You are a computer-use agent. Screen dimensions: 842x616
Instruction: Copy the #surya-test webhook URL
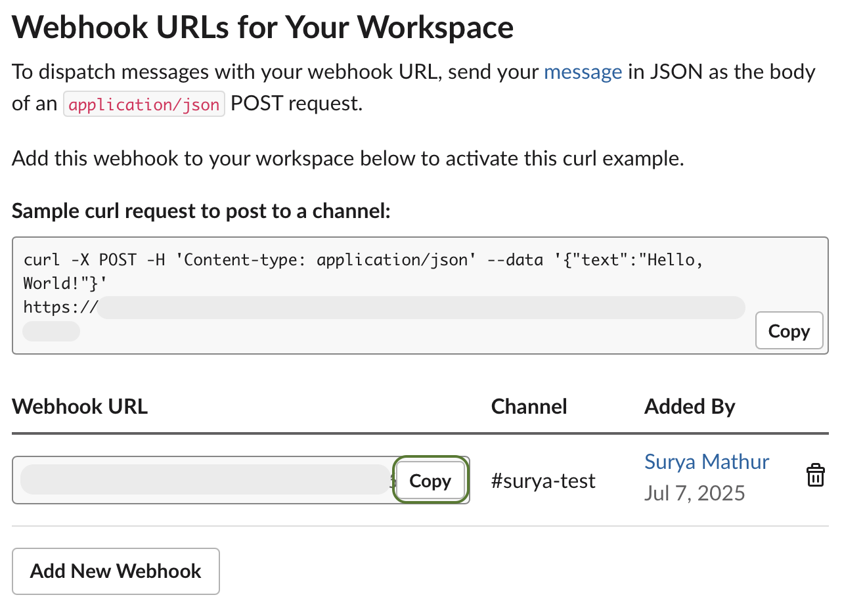click(430, 481)
